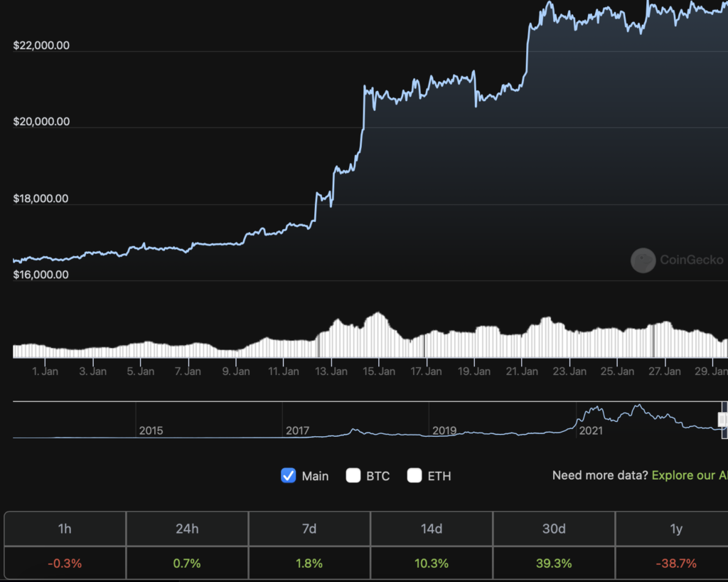The image size is (728, 582).
Task: Click the 23. Jan date label
Action: [569, 371]
